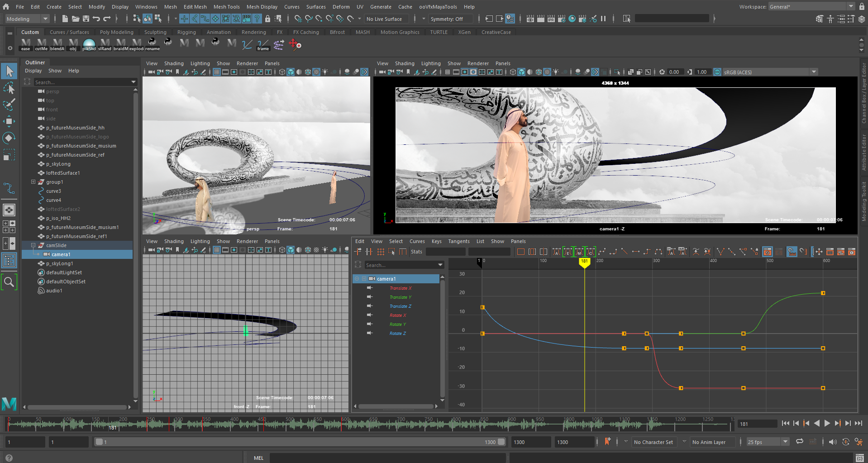The width and height of the screenshot is (868, 463).
Task: Activate the Lasso selection tool
Action: coord(9,88)
